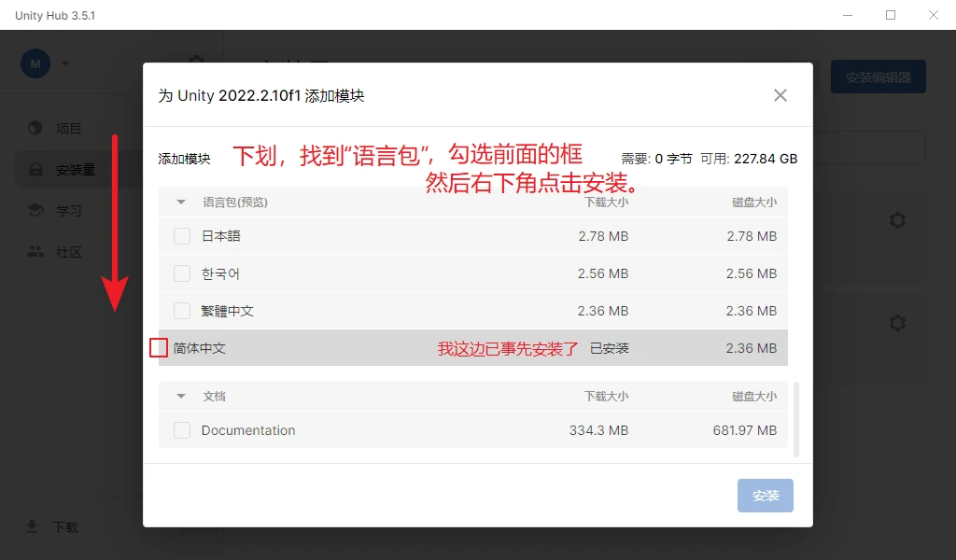Check the Documentation module box
This screenshot has height=560, width=956.
tap(182, 430)
